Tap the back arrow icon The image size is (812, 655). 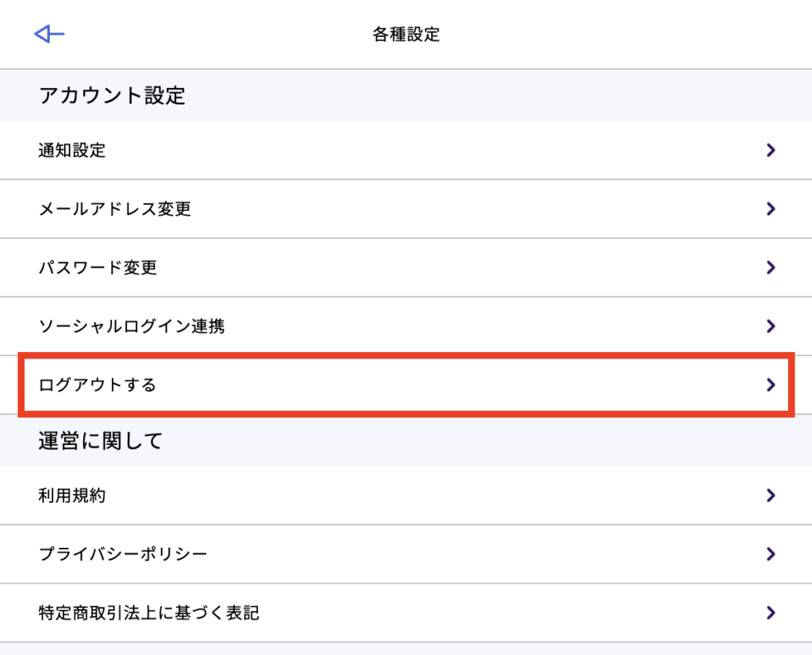click(49, 33)
